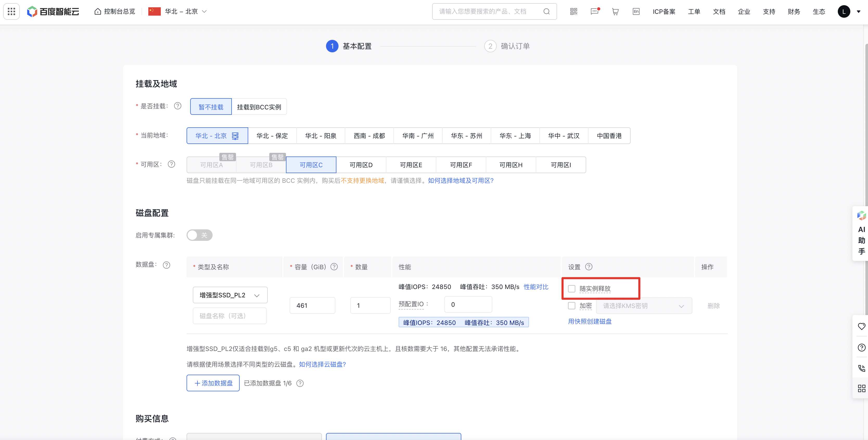Open the 支持 menu
Viewport: 868px width, 440px height.
pyautogui.click(x=769, y=11)
